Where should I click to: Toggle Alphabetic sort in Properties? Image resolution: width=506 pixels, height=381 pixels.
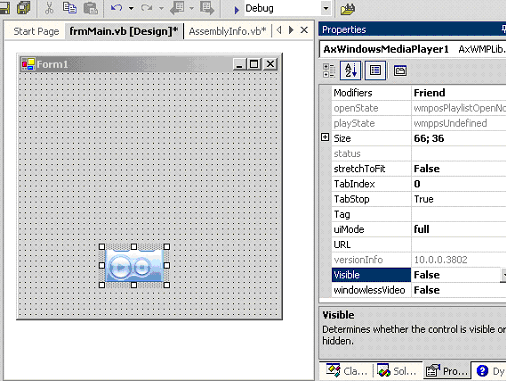pyautogui.click(x=350, y=70)
